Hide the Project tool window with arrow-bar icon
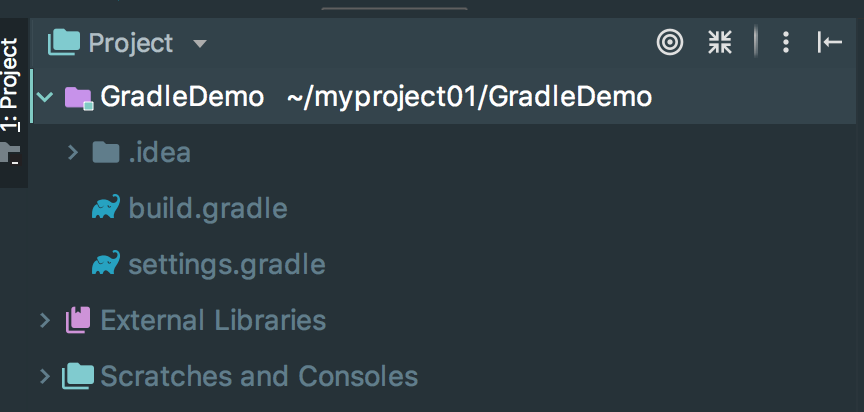The height and width of the screenshot is (412, 864). tap(829, 42)
